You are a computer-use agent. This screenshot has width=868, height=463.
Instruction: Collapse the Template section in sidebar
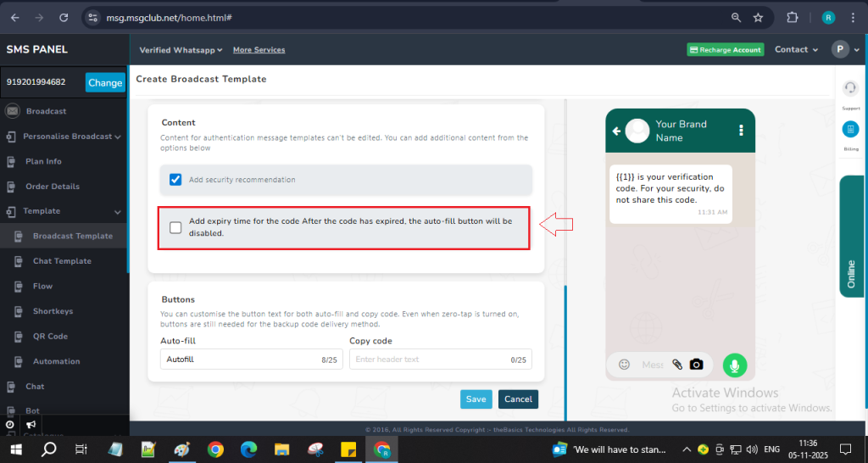[x=118, y=211]
